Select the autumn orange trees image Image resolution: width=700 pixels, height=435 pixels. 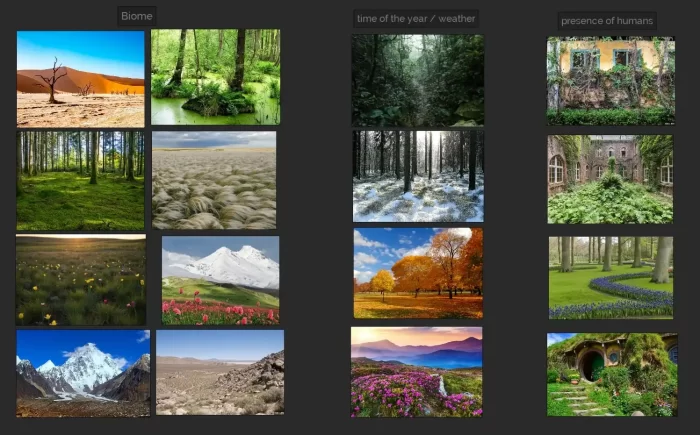[x=417, y=273]
